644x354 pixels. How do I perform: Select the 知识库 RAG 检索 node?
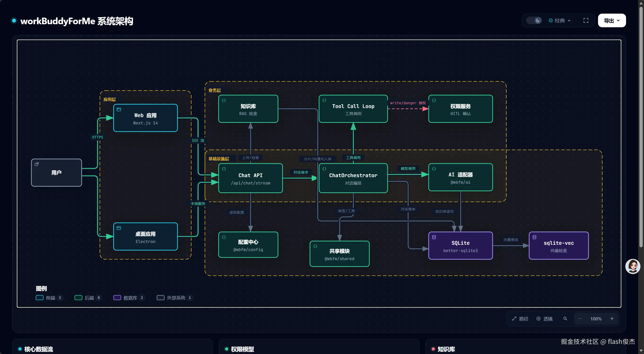click(248, 109)
